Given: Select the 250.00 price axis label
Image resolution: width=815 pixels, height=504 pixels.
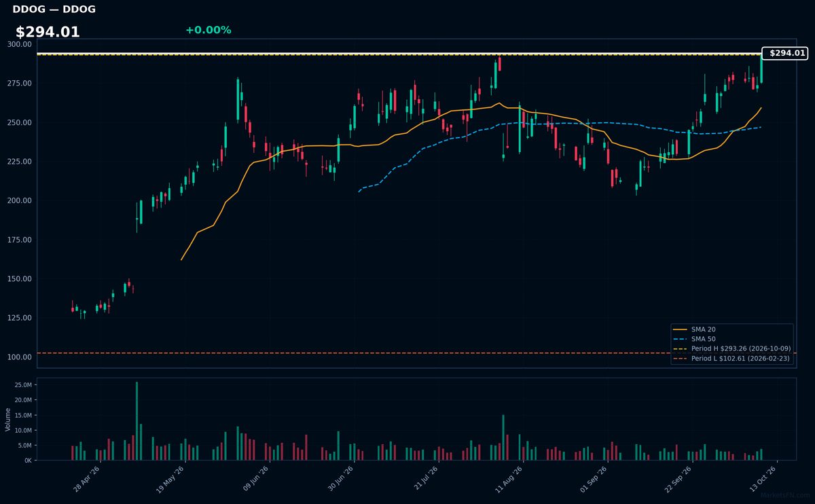Looking at the screenshot, I should pyautogui.click(x=20, y=122).
